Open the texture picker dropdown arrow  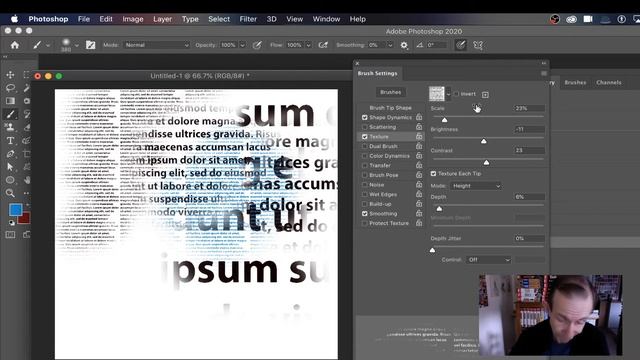(448, 94)
